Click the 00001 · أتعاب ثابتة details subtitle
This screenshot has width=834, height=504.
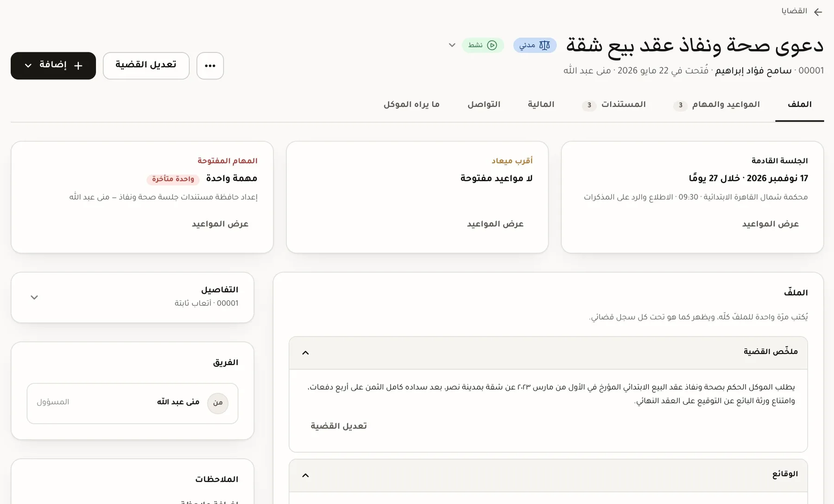207,303
